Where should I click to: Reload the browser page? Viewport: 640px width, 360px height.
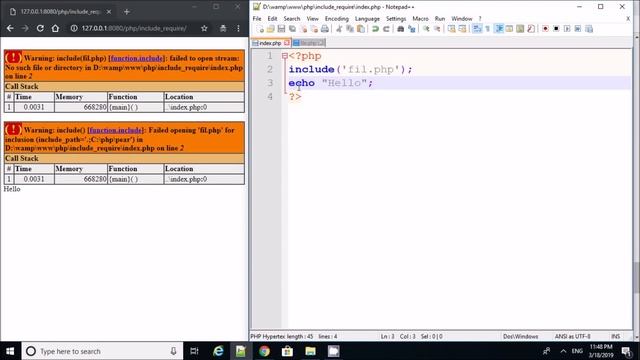coord(40,28)
